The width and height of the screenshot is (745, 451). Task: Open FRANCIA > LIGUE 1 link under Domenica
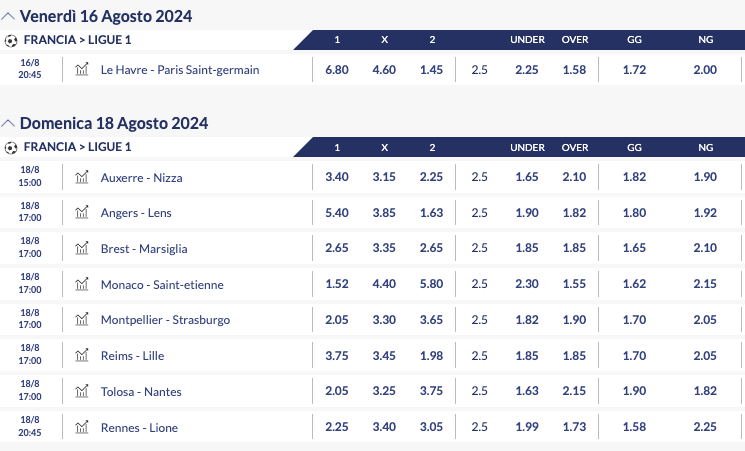[x=77, y=147]
